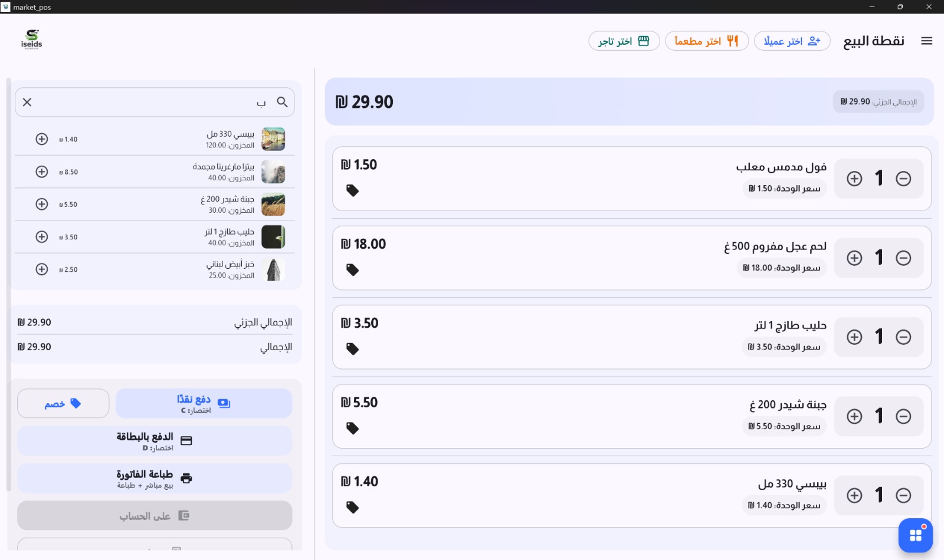Add بيبسي 330 مل from search results
The height and width of the screenshot is (560, 944).
[42, 139]
